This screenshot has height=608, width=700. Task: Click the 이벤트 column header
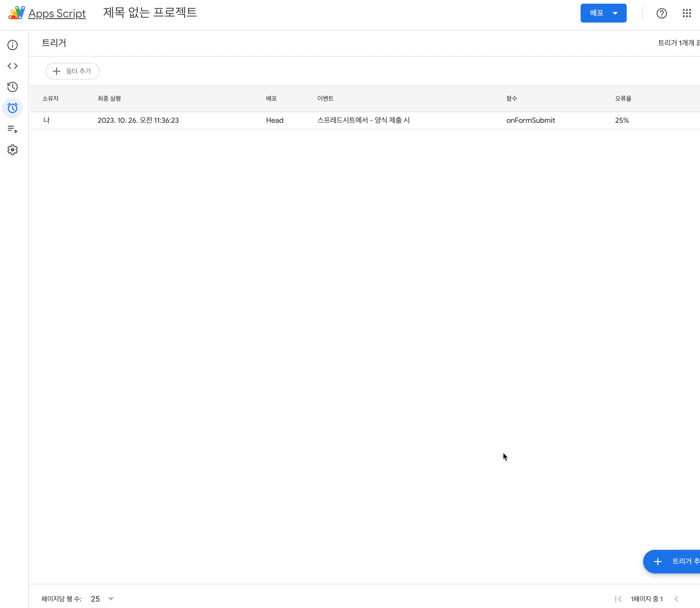(x=325, y=98)
